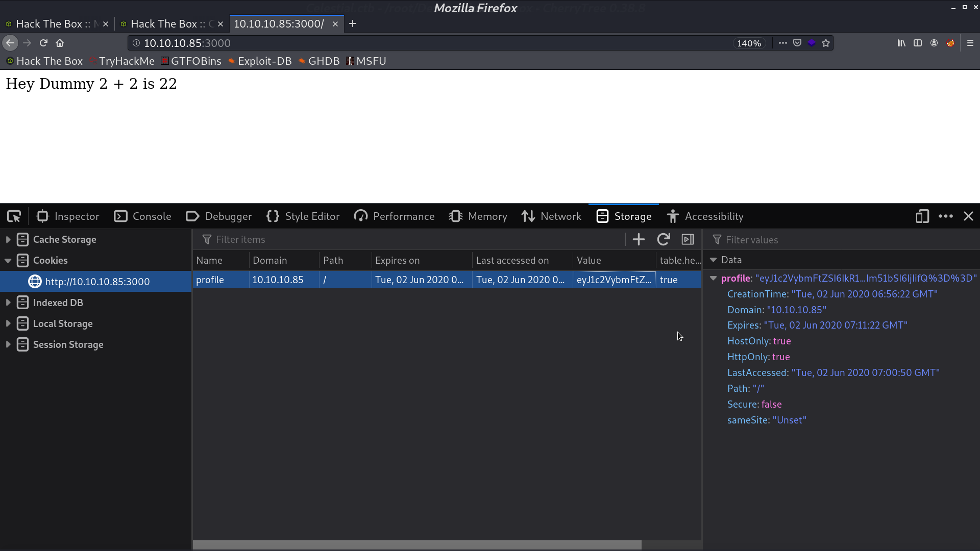980x551 pixels.
Task: Open the Accessibility tab
Action: tap(705, 216)
